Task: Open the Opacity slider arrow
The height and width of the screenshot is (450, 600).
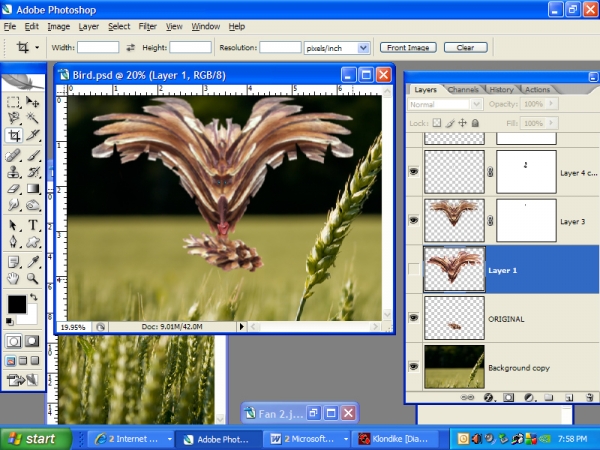Action: point(551,103)
